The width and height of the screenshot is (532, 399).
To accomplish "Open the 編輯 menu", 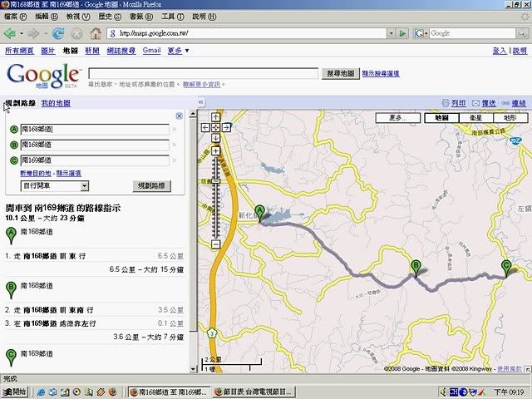I will tap(47, 17).
